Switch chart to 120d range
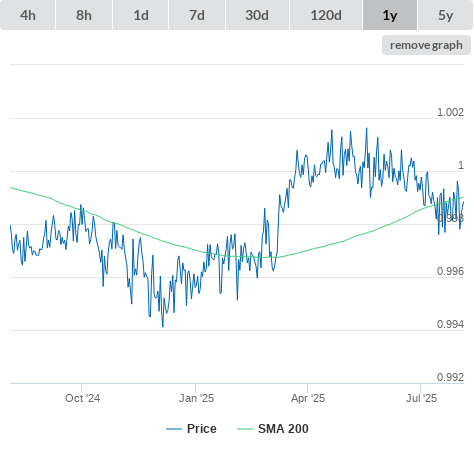 pos(326,15)
